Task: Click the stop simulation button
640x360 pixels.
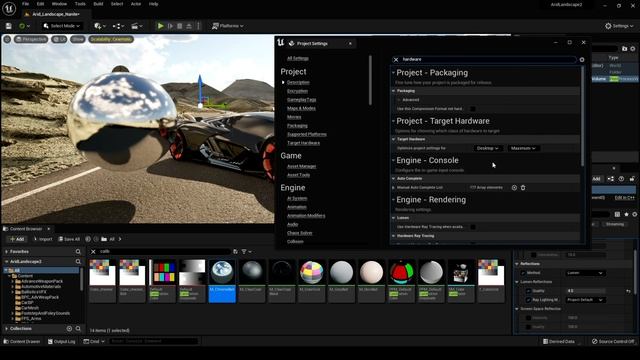Action: click(x=180, y=26)
